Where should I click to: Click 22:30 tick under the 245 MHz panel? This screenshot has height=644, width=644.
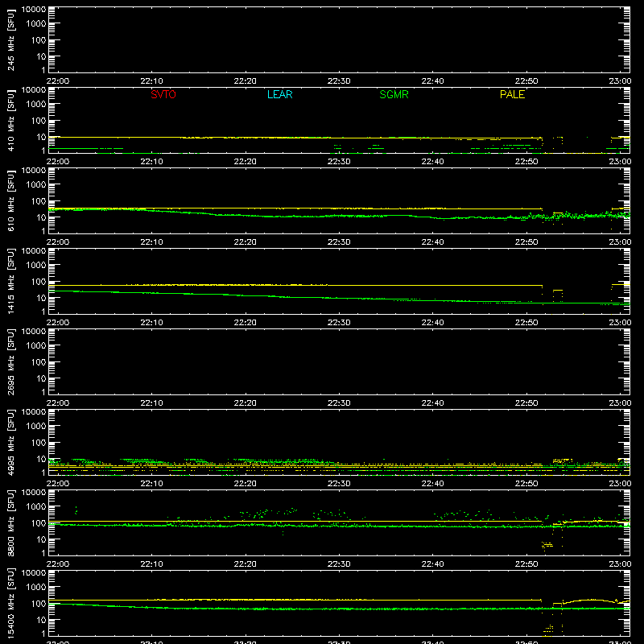339,81
